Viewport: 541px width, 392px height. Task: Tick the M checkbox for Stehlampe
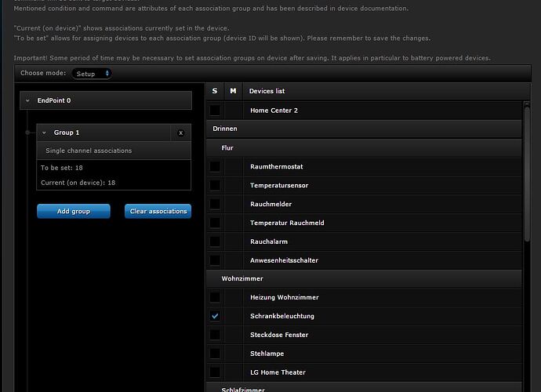pyautogui.click(x=234, y=354)
